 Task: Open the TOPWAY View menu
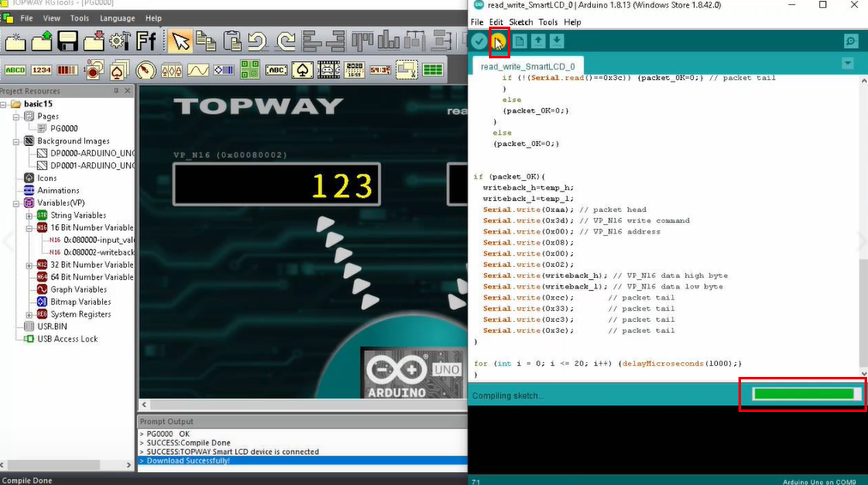click(51, 18)
